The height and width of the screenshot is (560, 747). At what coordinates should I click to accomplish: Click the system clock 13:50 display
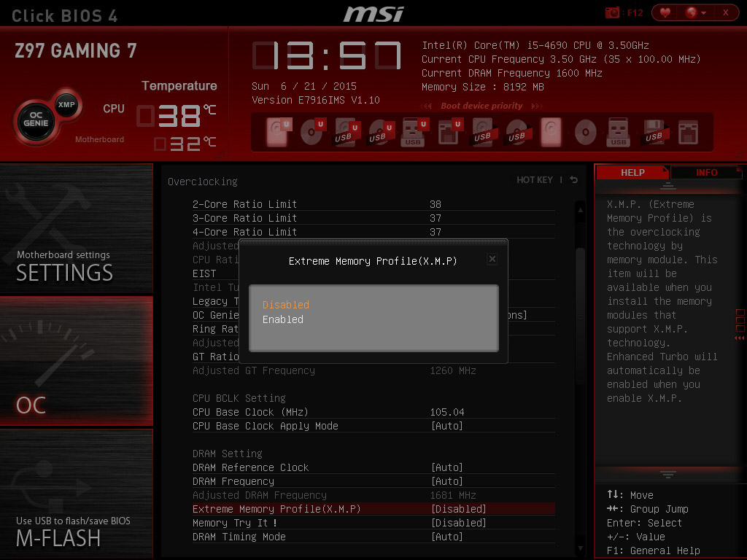[326, 55]
